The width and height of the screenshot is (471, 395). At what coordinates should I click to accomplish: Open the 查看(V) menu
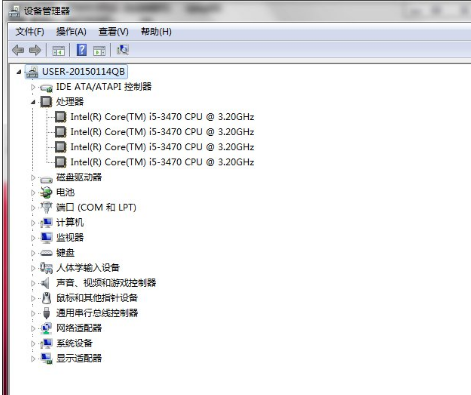click(x=113, y=32)
